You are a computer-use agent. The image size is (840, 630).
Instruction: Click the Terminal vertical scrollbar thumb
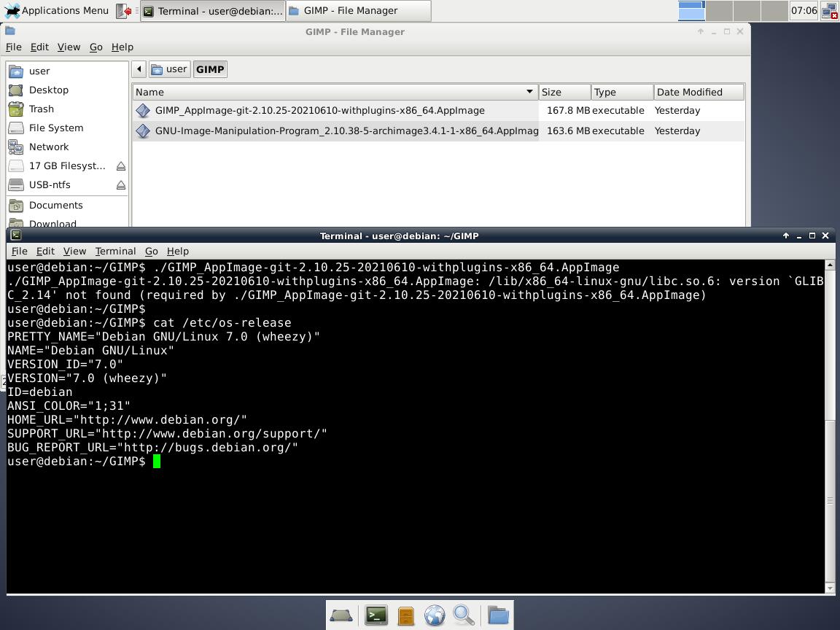[830, 500]
